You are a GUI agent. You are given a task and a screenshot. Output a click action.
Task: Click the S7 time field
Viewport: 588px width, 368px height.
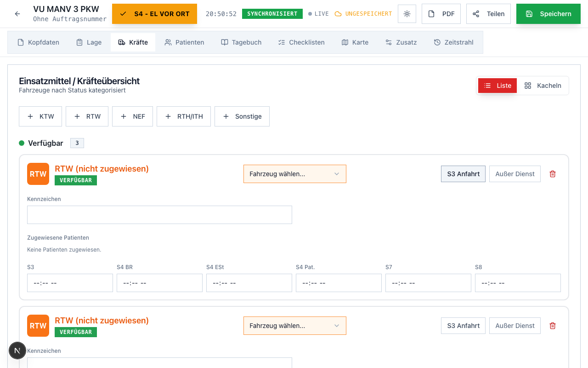pyautogui.click(x=428, y=283)
